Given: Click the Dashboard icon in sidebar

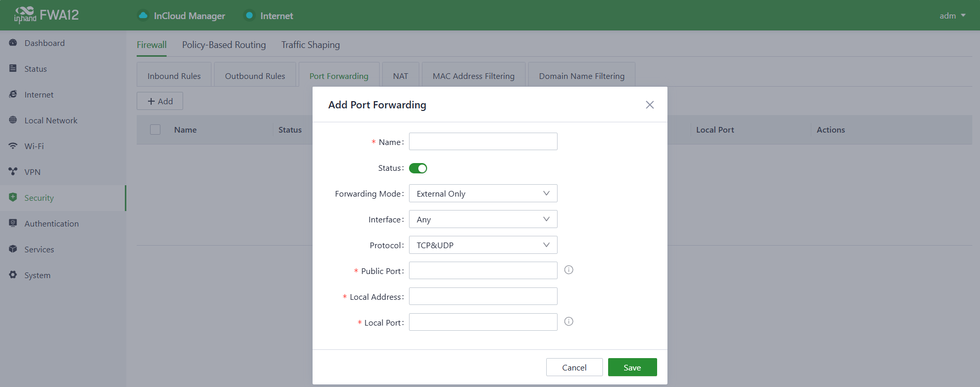Looking at the screenshot, I should click(13, 43).
